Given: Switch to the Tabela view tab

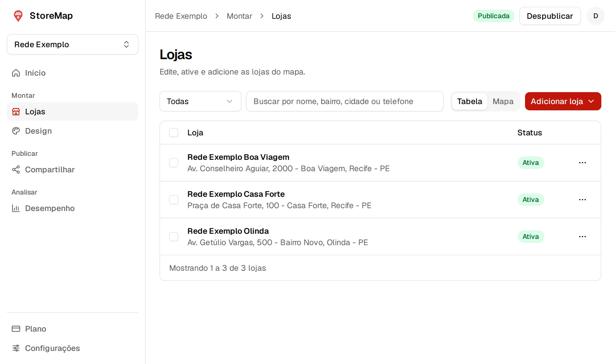Looking at the screenshot, I should tap(470, 101).
